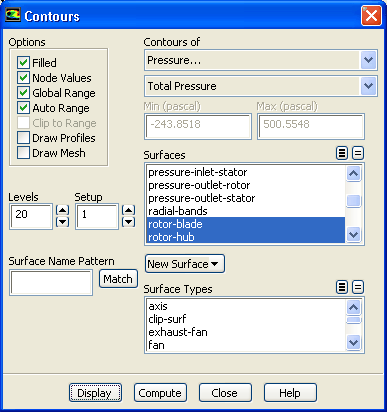Deselect rotor-blade in Surfaces list

pos(246,224)
